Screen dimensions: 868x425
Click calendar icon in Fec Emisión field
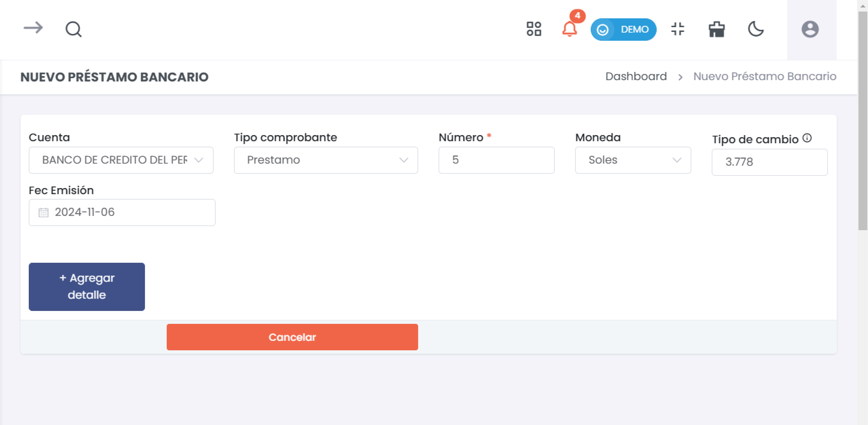pyautogui.click(x=43, y=212)
